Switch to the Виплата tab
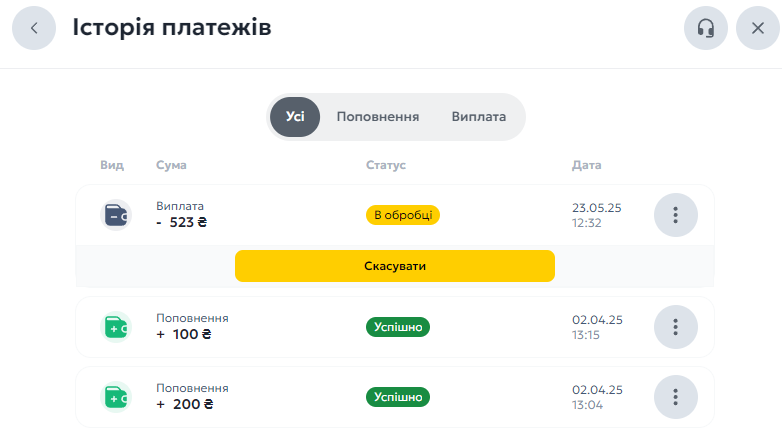This screenshot has height=432, width=782. [x=479, y=117]
